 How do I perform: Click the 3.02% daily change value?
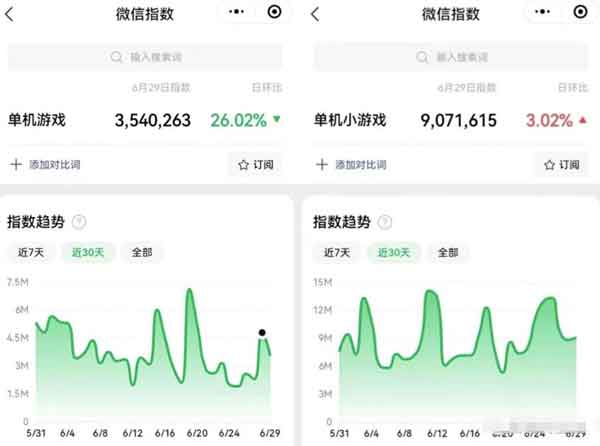(x=549, y=120)
